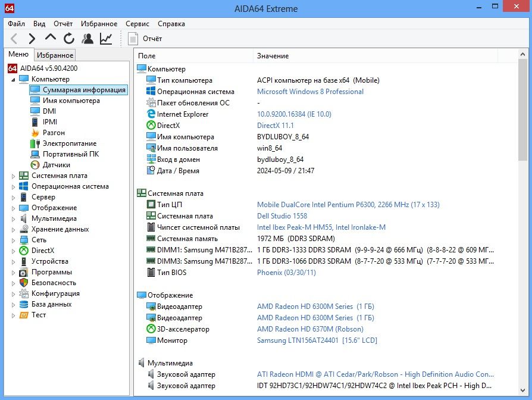Click the Безопасность shield icon
532x400 pixels.
click(x=24, y=283)
